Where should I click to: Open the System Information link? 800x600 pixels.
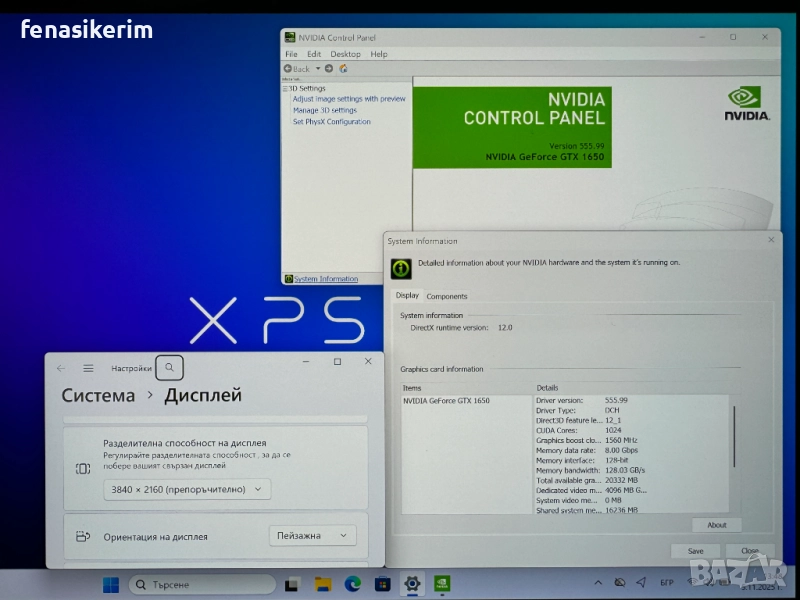326,279
